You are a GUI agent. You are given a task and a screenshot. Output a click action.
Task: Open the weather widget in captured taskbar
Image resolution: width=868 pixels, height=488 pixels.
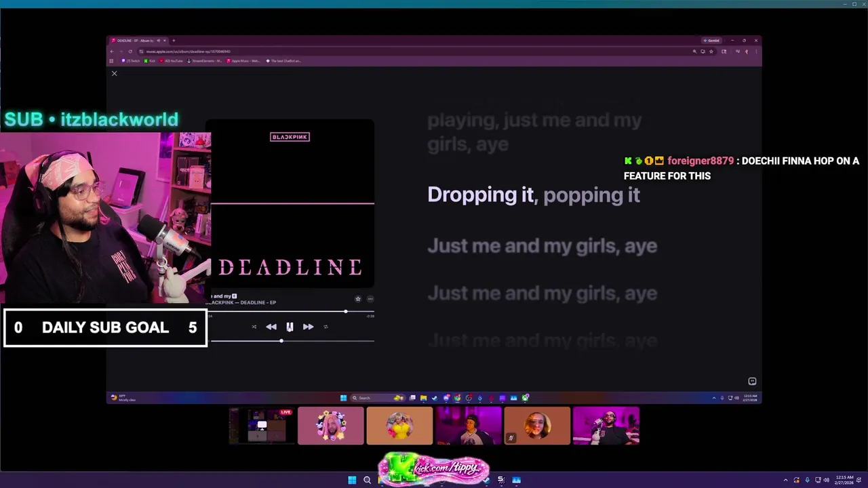click(x=123, y=398)
